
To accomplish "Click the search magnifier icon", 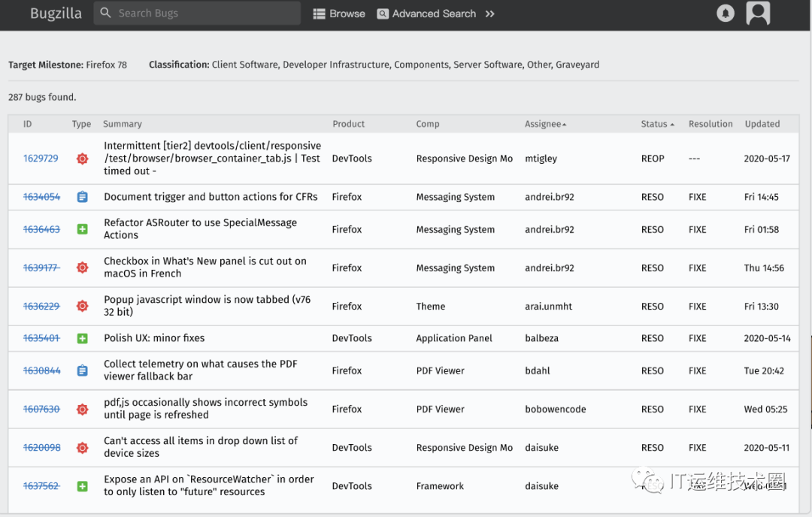I will tap(106, 13).
